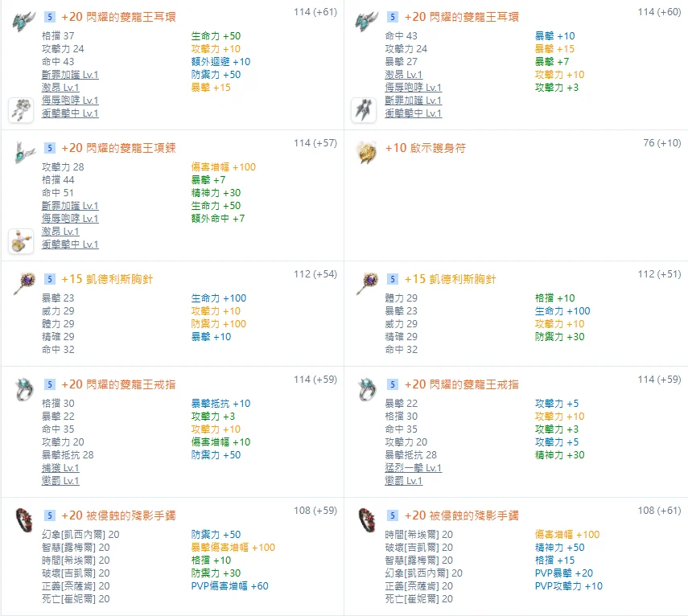Click the right 凱德利斯胸針 brooch icon
688x616 pixels.
coord(366,283)
